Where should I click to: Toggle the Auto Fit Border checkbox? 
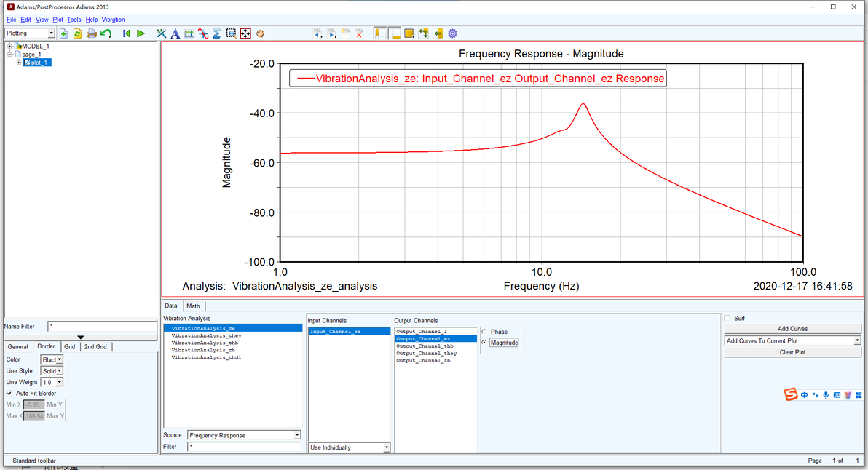(9, 393)
